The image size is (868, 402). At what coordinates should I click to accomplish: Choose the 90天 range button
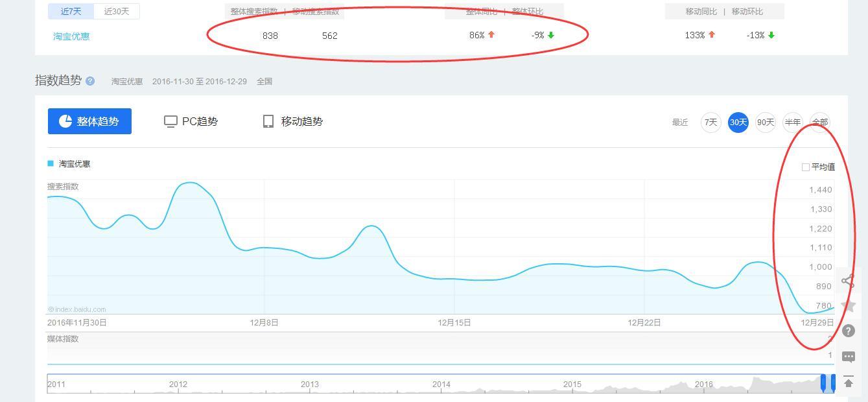[766, 122]
